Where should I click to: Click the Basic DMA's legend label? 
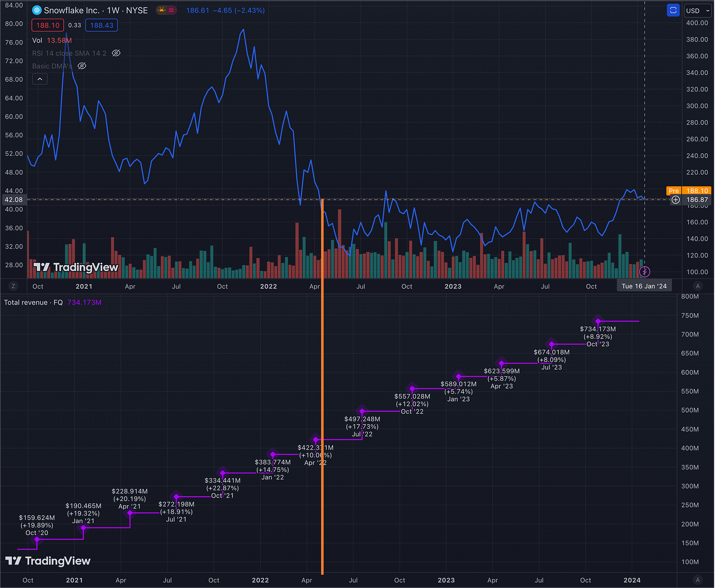pyautogui.click(x=52, y=66)
